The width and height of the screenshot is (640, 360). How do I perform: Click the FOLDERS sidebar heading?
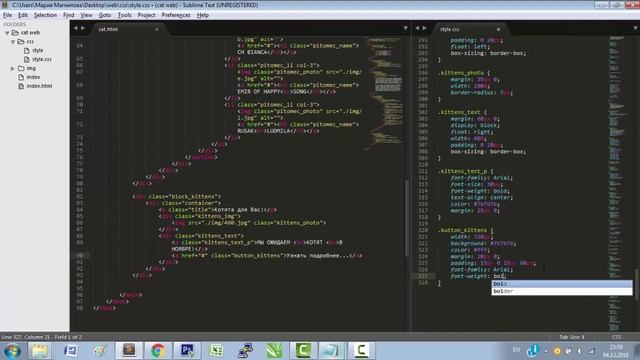click(x=15, y=24)
